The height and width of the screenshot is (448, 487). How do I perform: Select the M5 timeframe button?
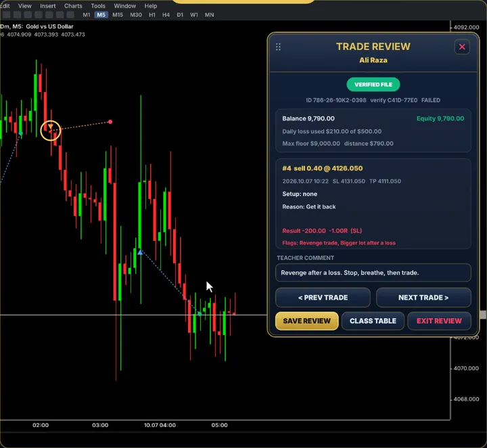[x=101, y=15]
